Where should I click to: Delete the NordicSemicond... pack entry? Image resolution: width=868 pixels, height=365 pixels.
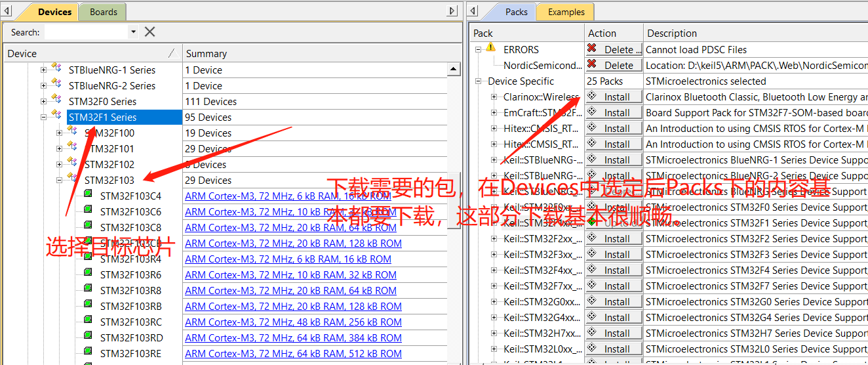(x=614, y=65)
